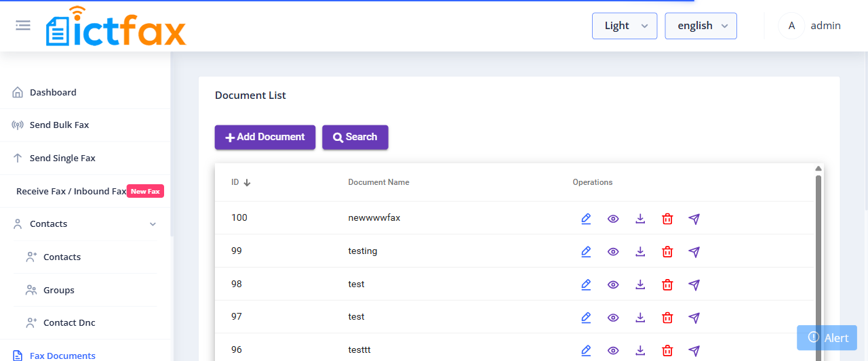
Task: Edit document in row 98
Action: point(586,285)
